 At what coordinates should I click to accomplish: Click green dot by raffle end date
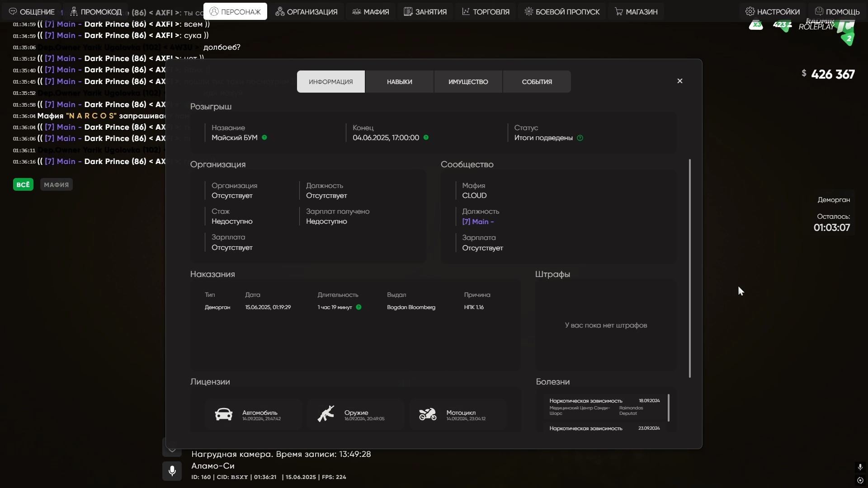pos(426,138)
